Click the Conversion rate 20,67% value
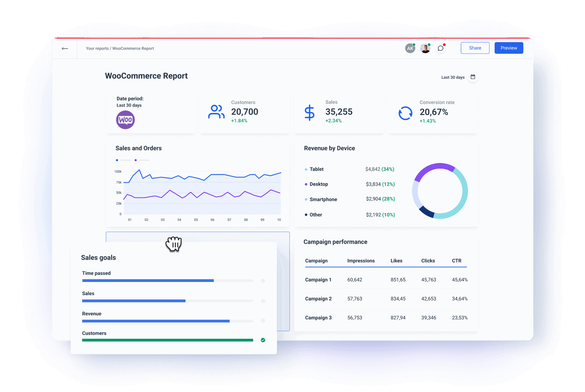This screenshot has height=392, width=585. (x=434, y=112)
